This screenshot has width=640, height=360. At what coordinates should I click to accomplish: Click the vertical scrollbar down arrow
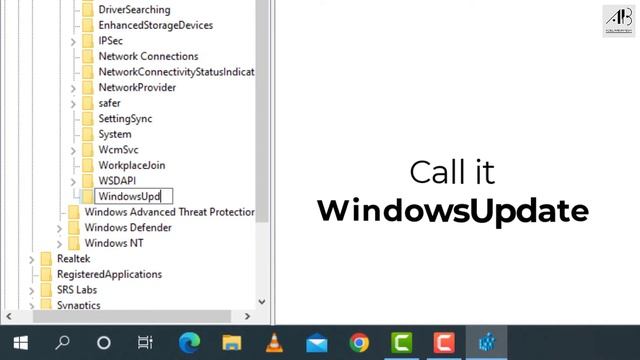[262, 302]
